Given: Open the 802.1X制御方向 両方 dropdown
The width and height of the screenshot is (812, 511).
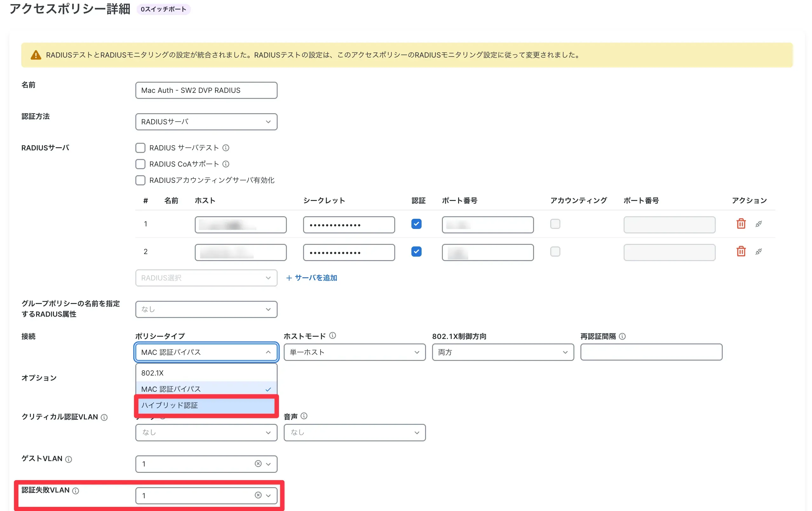Looking at the screenshot, I should [503, 352].
